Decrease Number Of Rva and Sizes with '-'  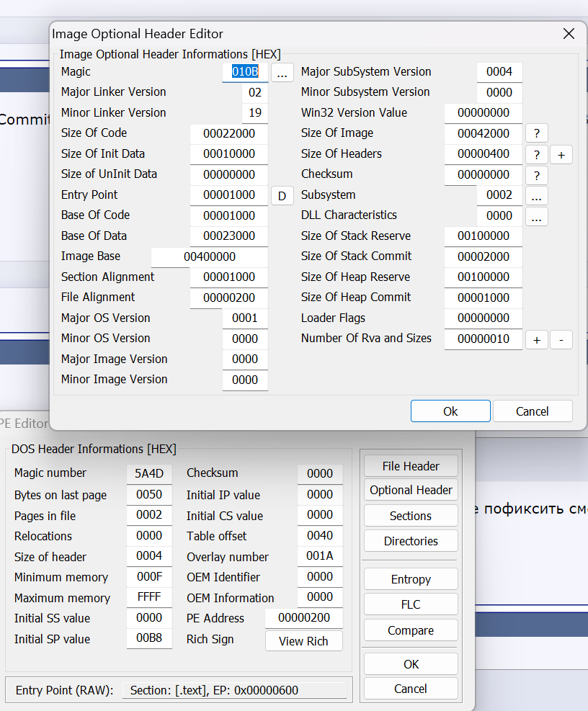tap(561, 340)
